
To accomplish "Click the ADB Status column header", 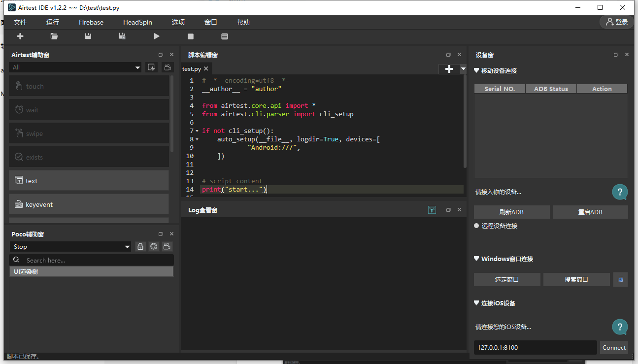I will coord(551,89).
